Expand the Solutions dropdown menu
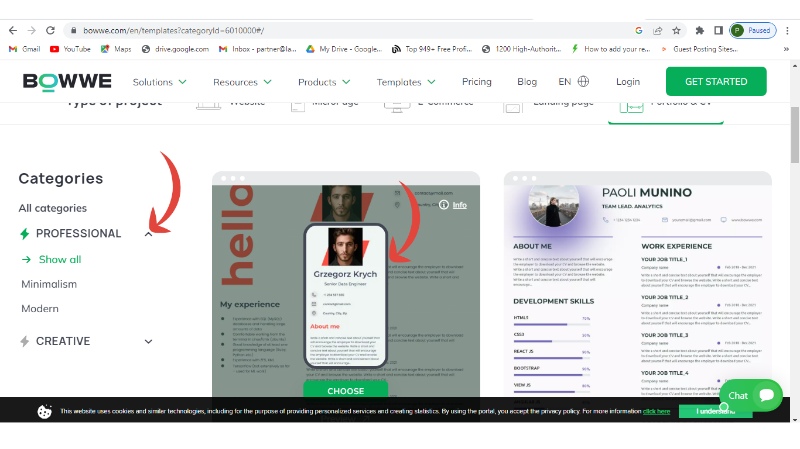Image resolution: width=800 pixels, height=449 pixels. pos(160,82)
